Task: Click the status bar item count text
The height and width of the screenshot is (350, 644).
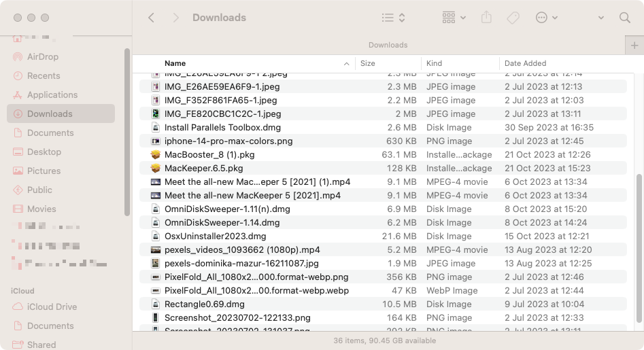Action: click(x=385, y=340)
